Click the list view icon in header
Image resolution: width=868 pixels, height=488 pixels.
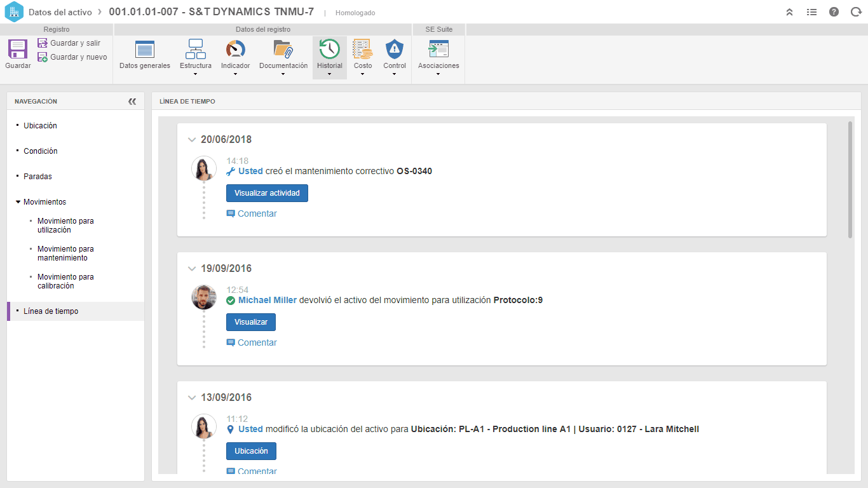click(x=811, y=12)
